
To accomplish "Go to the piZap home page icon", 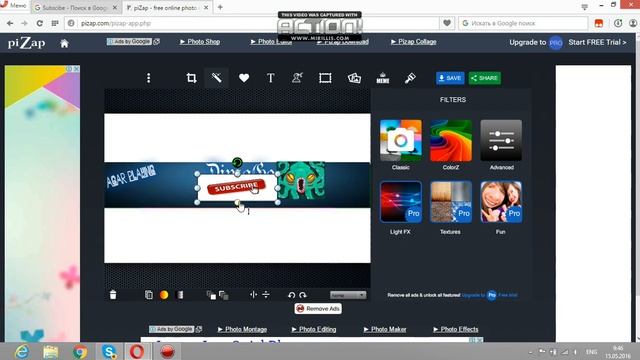I will [64, 43].
